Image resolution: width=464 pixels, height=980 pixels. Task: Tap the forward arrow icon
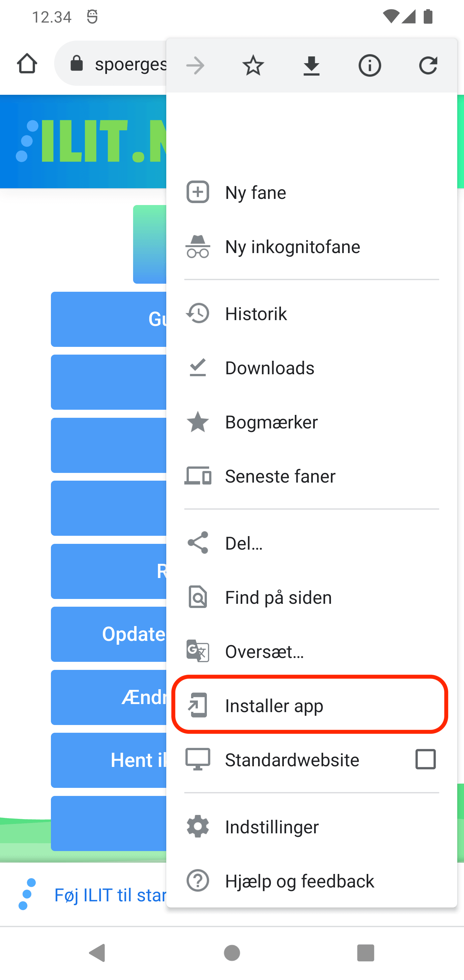point(195,66)
